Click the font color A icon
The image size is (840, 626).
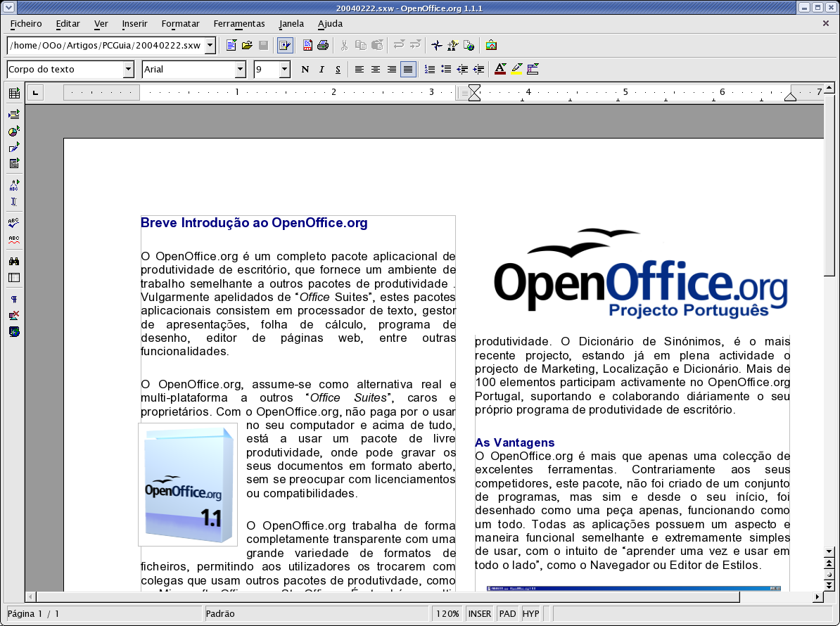500,69
